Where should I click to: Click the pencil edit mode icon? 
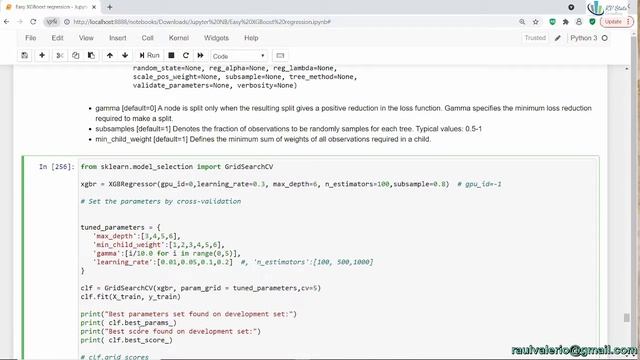[558, 38]
